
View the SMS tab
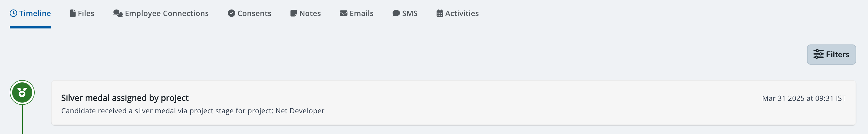tap(409, 14)
